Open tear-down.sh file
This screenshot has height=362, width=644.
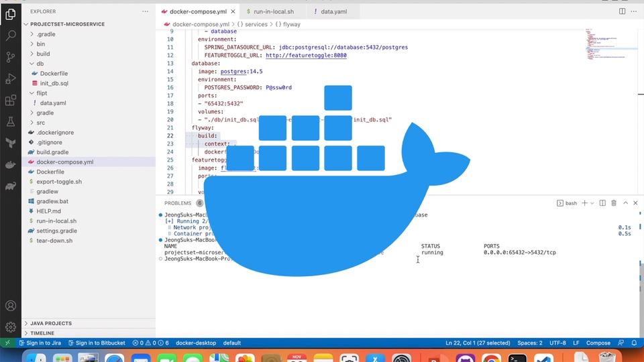pos(54,241)
